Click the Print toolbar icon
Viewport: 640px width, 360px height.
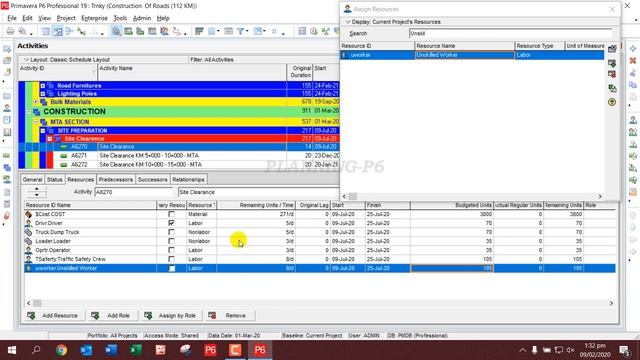coord(10,31)
